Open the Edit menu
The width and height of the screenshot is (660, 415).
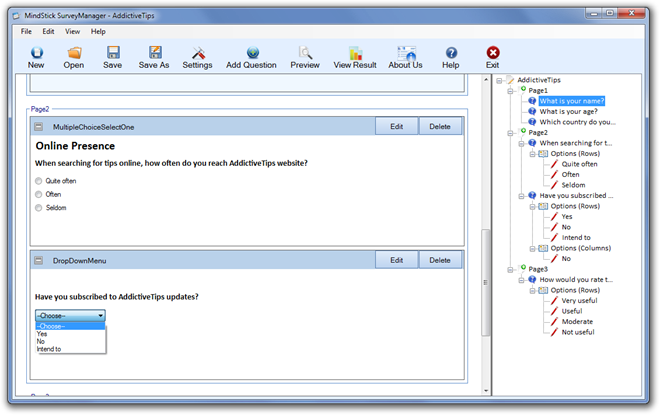48,32
